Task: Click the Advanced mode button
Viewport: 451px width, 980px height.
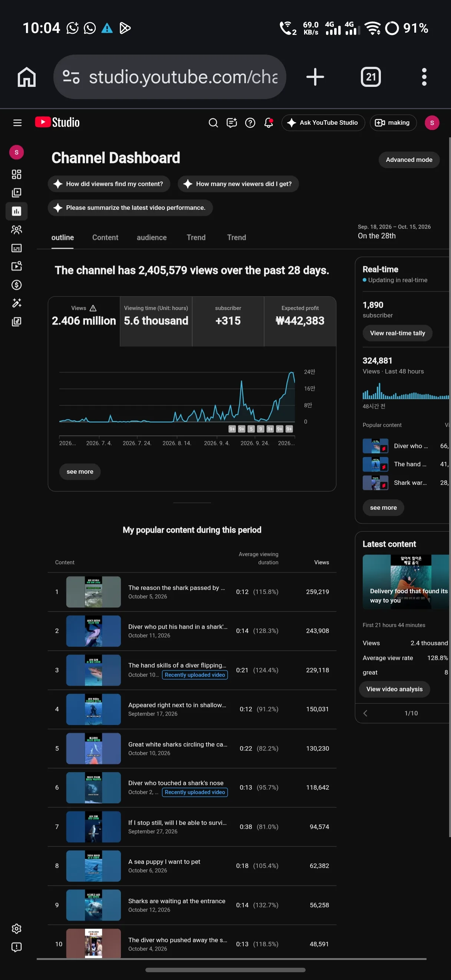Action: click(409, 160)
